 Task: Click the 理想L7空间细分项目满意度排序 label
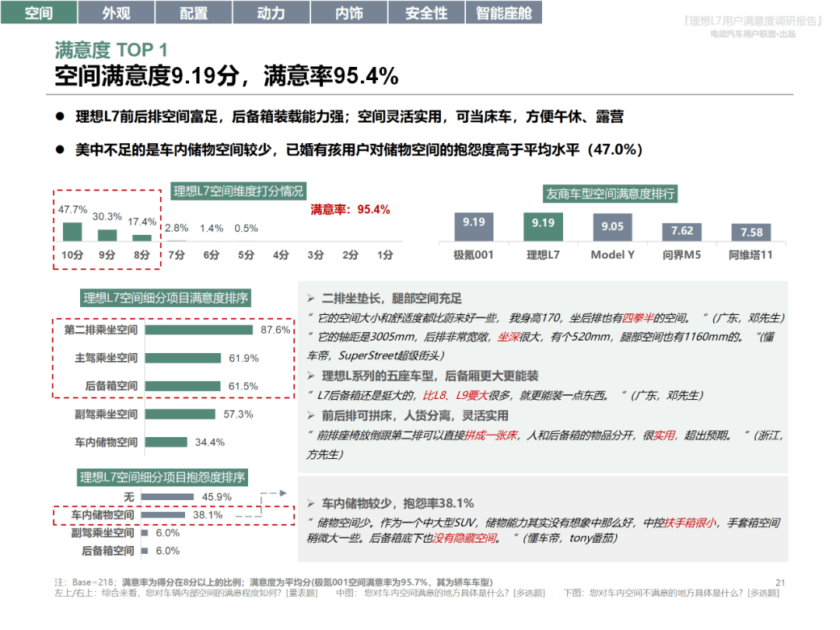pos(166,298)
